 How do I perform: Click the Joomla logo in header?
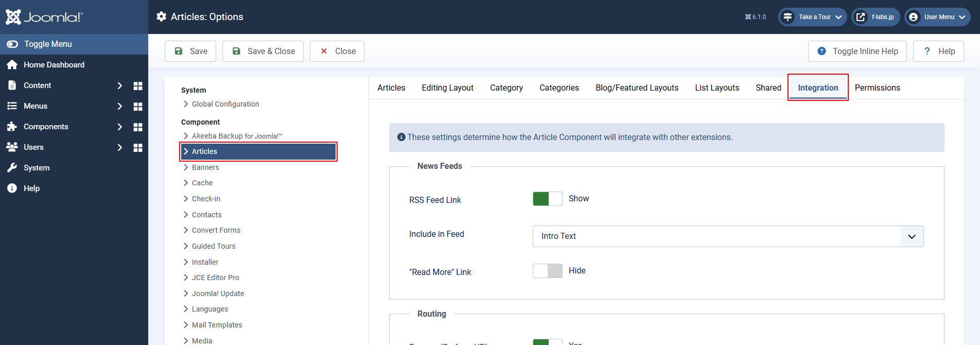[44, 17]
